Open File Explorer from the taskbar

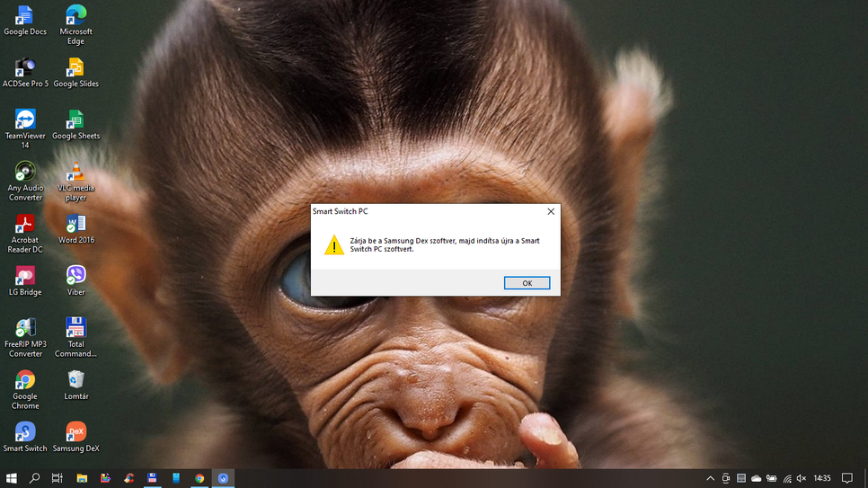82,478
